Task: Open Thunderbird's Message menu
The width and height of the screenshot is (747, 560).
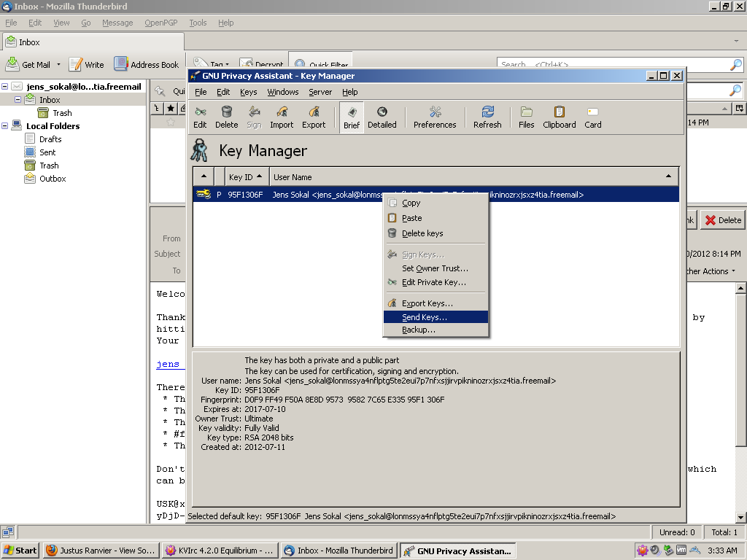Action: 117,23
